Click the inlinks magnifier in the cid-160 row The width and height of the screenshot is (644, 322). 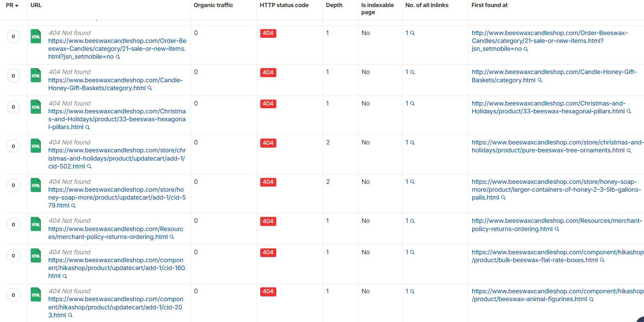click(x=413, y=252)
